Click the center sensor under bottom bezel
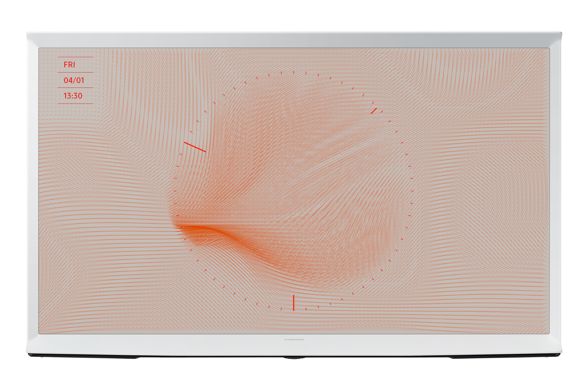 294,358
